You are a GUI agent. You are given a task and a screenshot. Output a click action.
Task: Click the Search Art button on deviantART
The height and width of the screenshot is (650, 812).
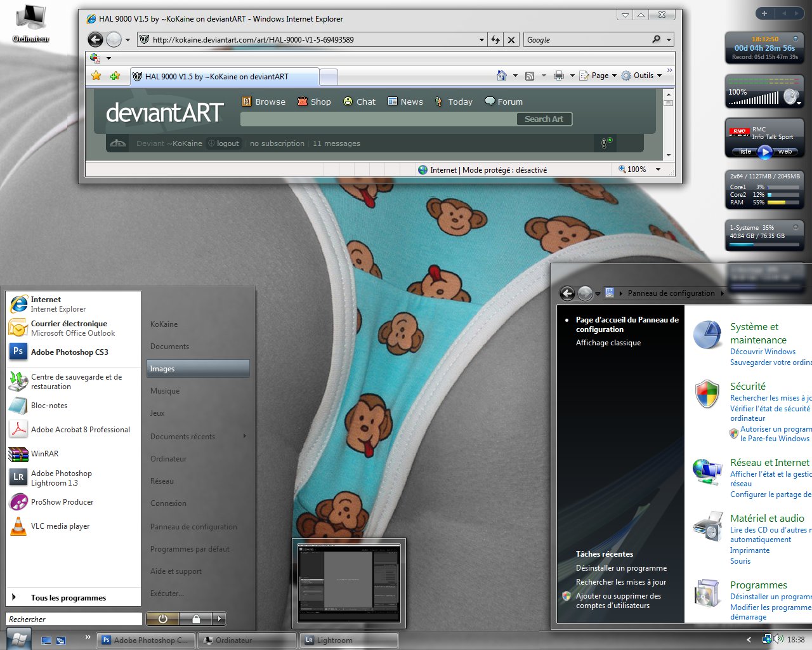544,119
